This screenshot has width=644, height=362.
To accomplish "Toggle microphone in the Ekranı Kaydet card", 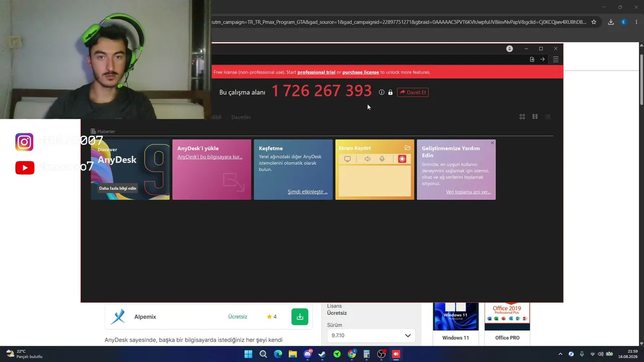I will pyautogui.click(x=382, y=159).
